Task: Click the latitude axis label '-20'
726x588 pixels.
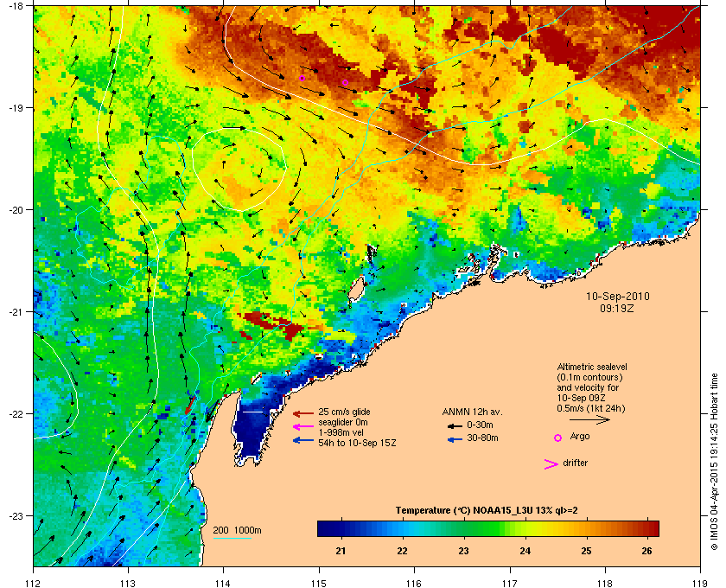Action: [x=16, y=210]
